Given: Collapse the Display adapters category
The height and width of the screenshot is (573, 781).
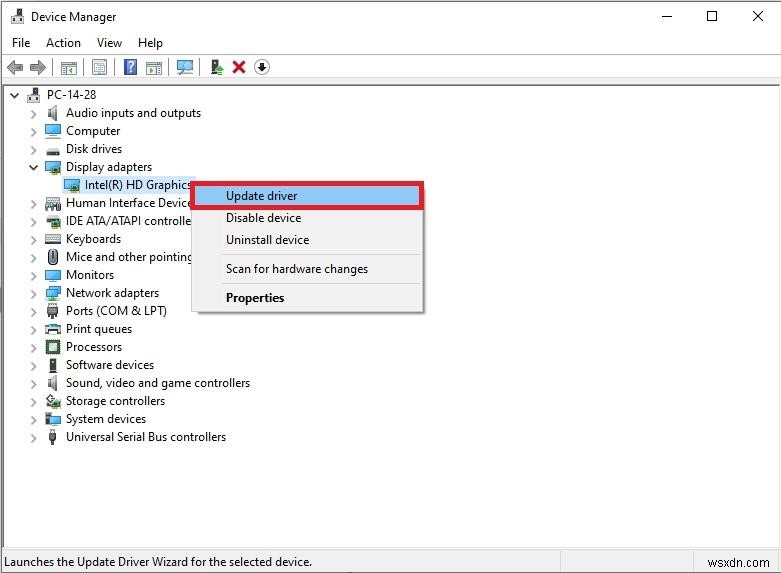Looking at the screenshot, I should coord(33,167).
